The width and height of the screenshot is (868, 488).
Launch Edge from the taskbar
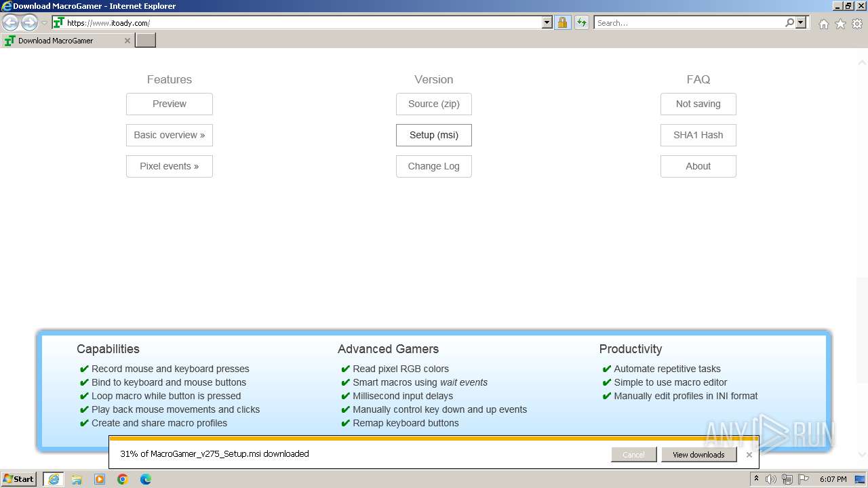tap(146, 479)
